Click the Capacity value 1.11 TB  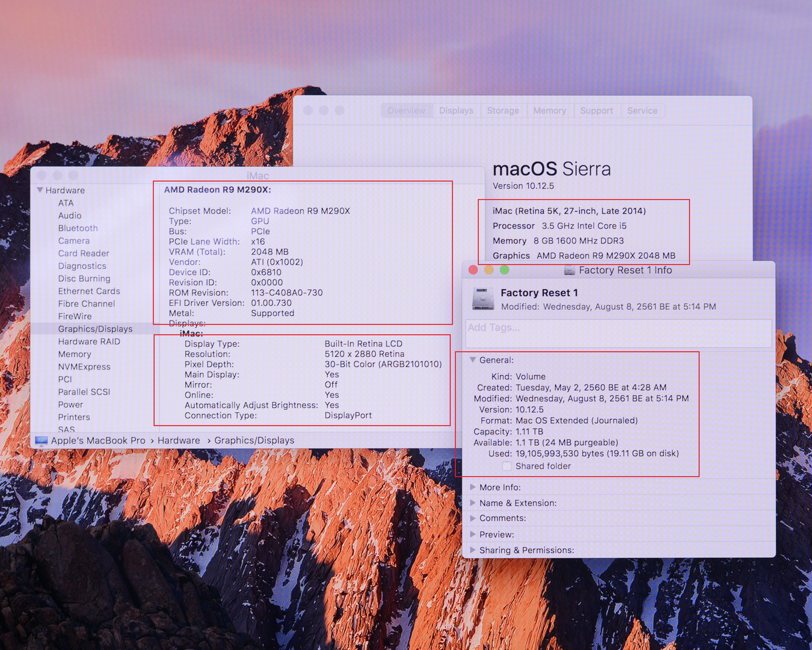(529, 432)
